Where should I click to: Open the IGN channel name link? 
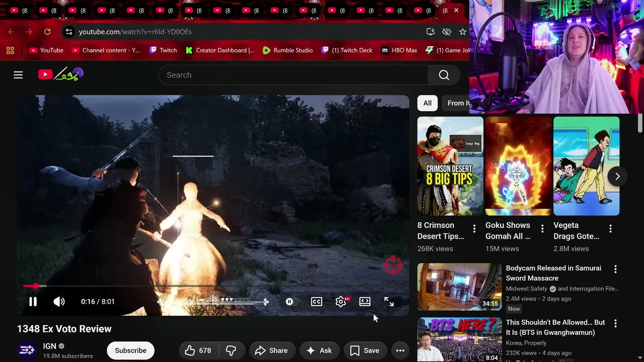tap(50, 346)
